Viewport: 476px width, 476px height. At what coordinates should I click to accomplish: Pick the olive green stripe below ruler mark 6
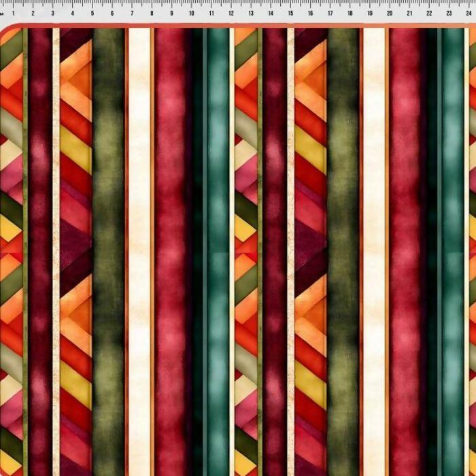109,238
